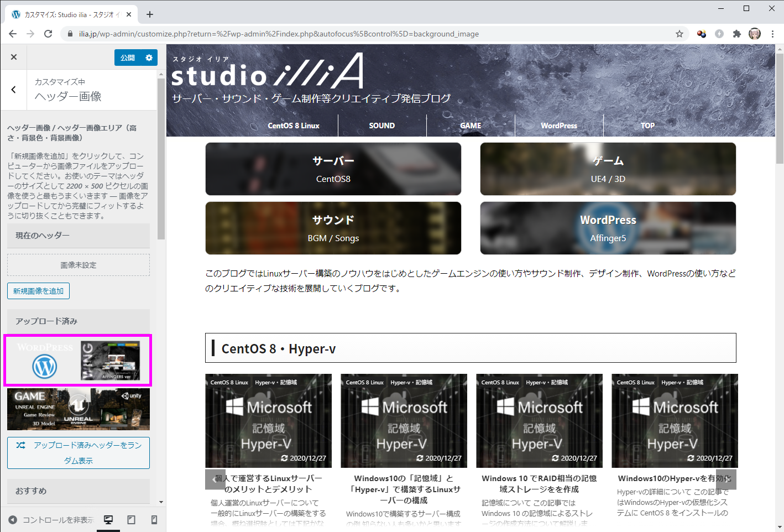Open article Windows10のHyper-vを有効化

(675, 478)
